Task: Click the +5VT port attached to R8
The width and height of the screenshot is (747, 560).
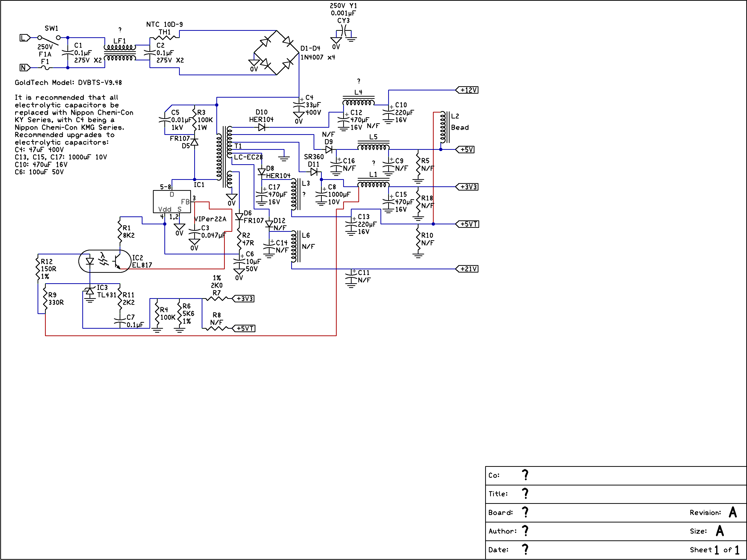Action: (x=244, y=328)
